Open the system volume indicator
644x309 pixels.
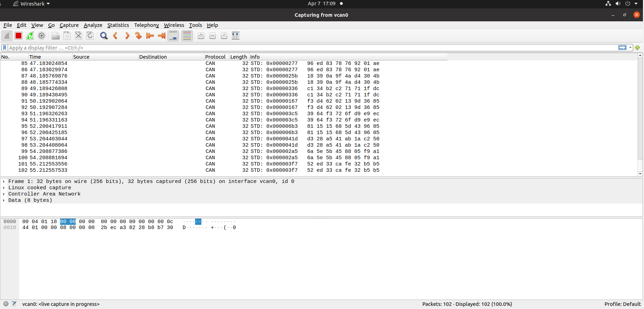pos(618,3)
